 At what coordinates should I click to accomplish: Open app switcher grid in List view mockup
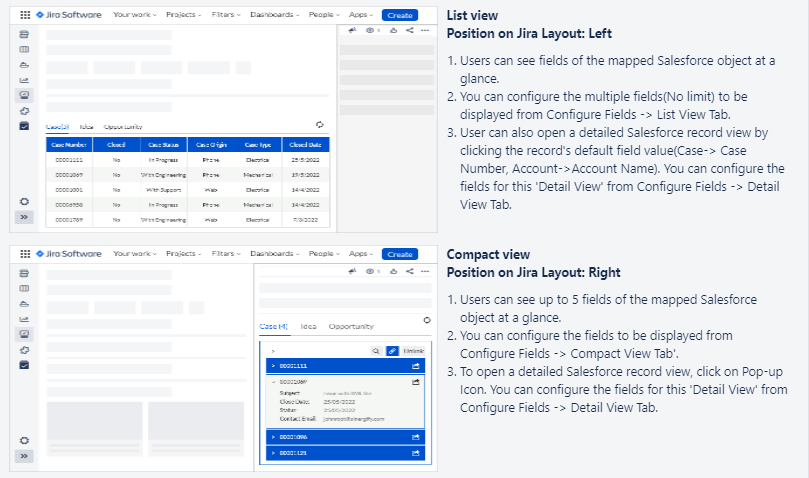coord(25,15)
